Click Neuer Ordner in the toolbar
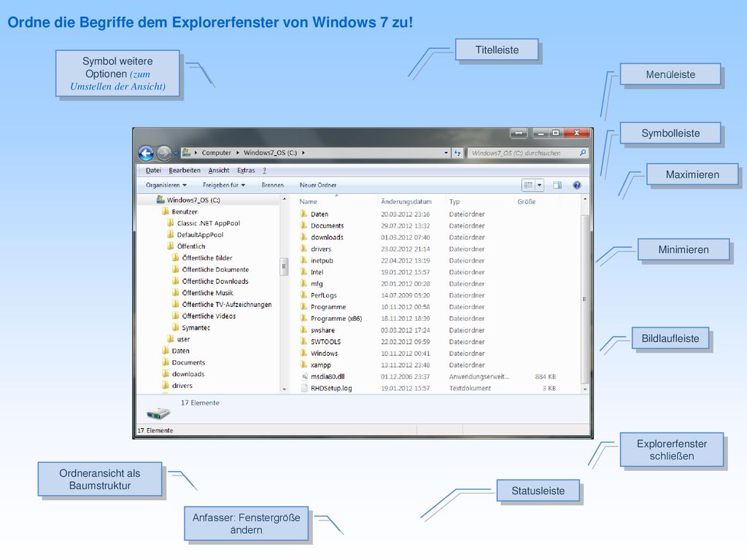This screenshot has width=747, height=560. pyautogui.click(x=318, y=185)
